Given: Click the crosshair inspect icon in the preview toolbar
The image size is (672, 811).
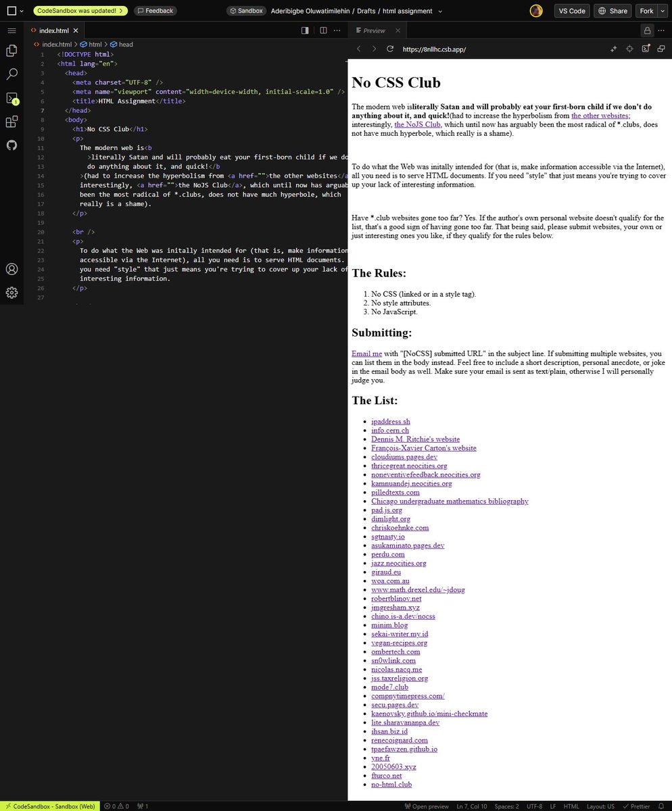Looking at the screenshot, I should click(x=629, y=49).
